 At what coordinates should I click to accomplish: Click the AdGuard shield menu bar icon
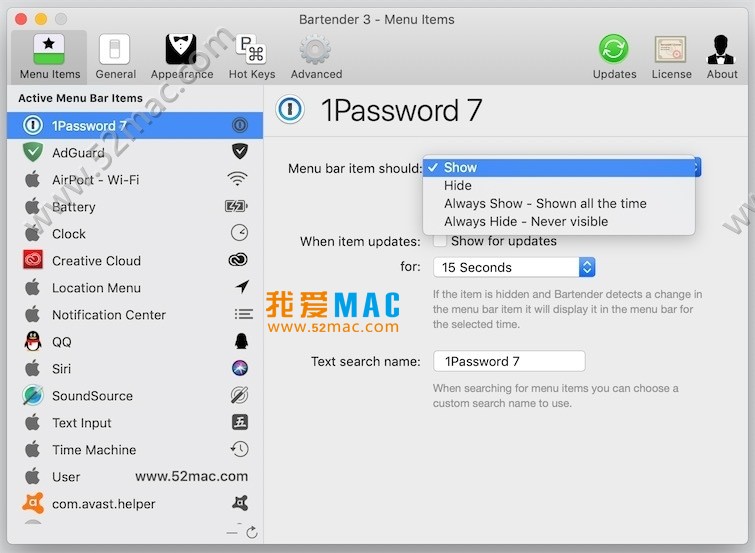click(240, 151)
